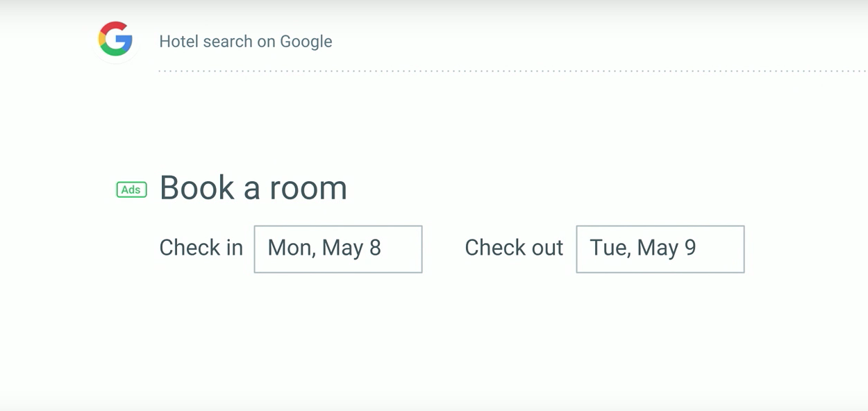Select the "Tue, May 9" date box
This screenshot has height=411, width=868.
[642, 248]
